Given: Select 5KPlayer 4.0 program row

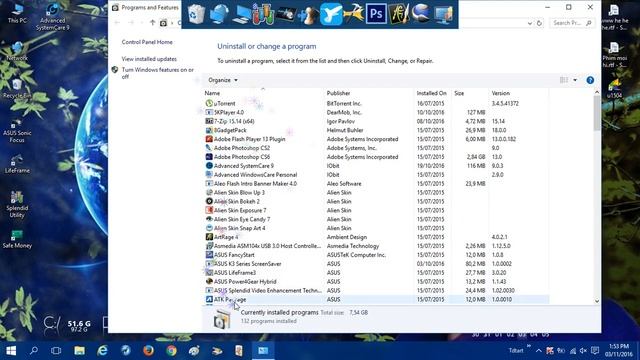Looking at the screenshot, I should click(x=376, y=112).
